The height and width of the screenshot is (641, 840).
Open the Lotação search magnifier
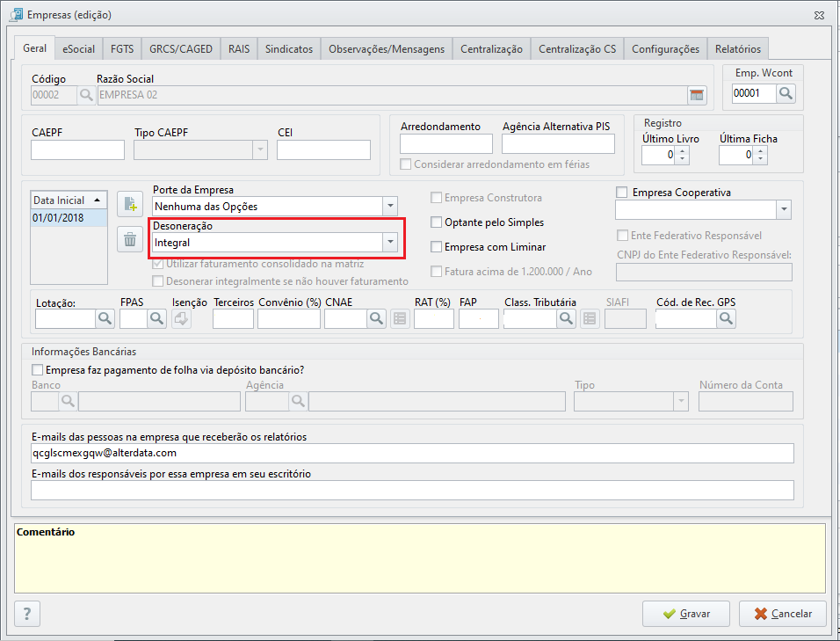coord(105,318)
